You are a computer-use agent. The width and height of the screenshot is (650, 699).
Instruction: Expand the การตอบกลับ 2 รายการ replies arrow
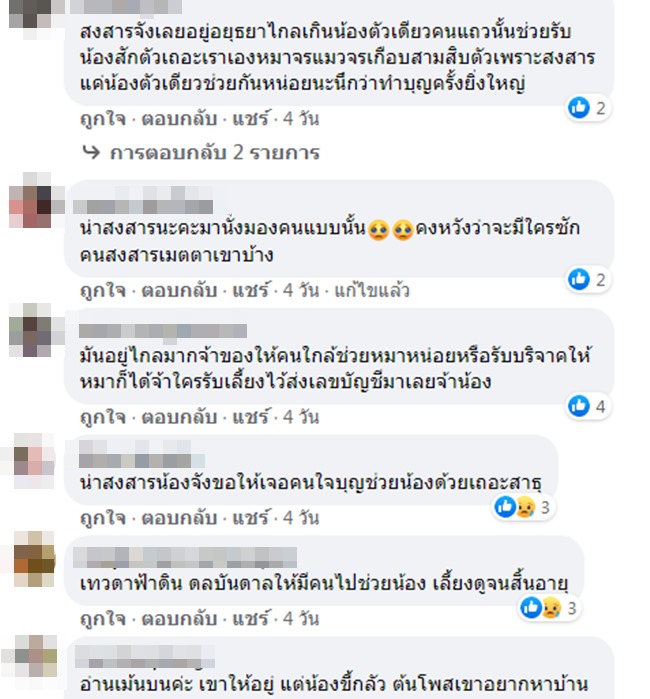pos(202,152)
